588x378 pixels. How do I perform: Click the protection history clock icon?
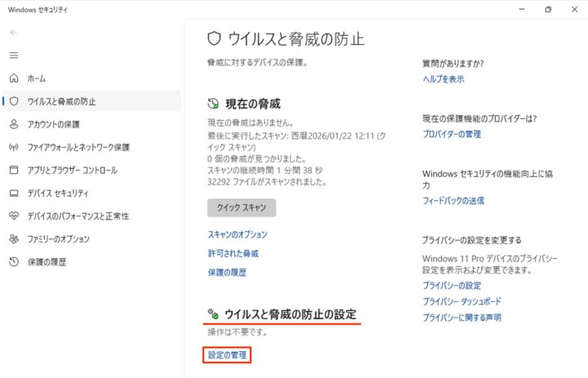13,262
